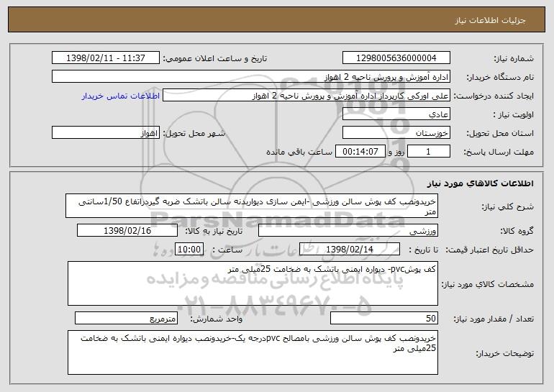This screenshot has height=392, width=554.
Task: Click the گروه کالا label
Action: [517, 231]
